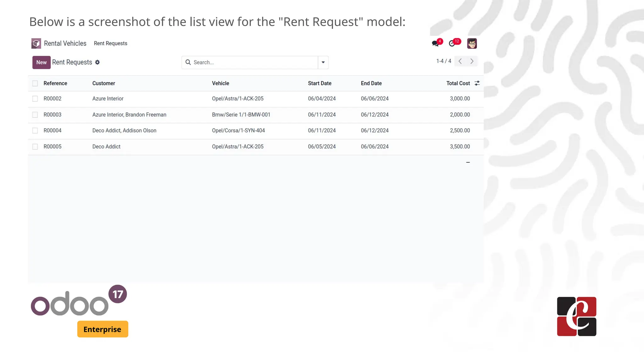Click customer Deco Addict, Addison Olson
644x362 pixels.
coord(124,130)
